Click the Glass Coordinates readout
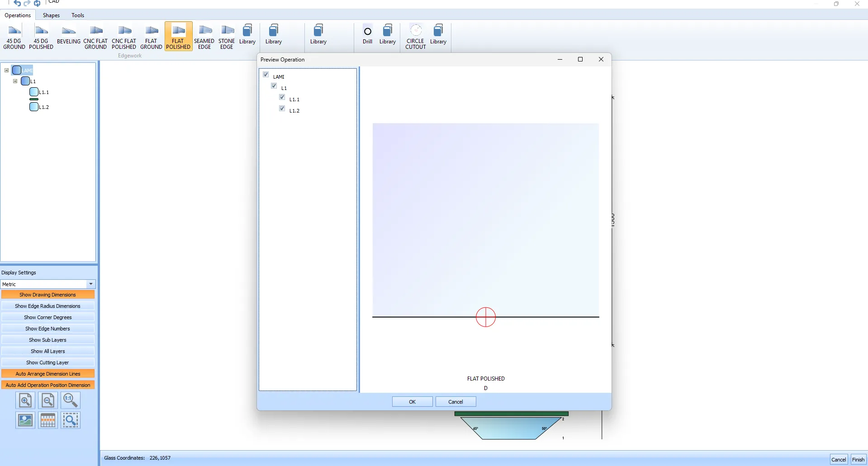868x466 pixels. (x=138, y=458)
